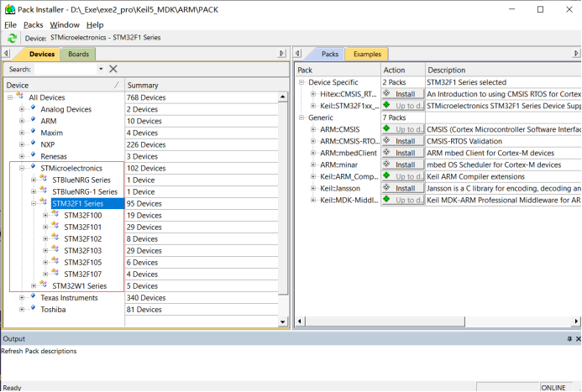The height and width of the screenshot is (392, 582).
Task: Expand the NXP vendor node
Action: [22, 144]
